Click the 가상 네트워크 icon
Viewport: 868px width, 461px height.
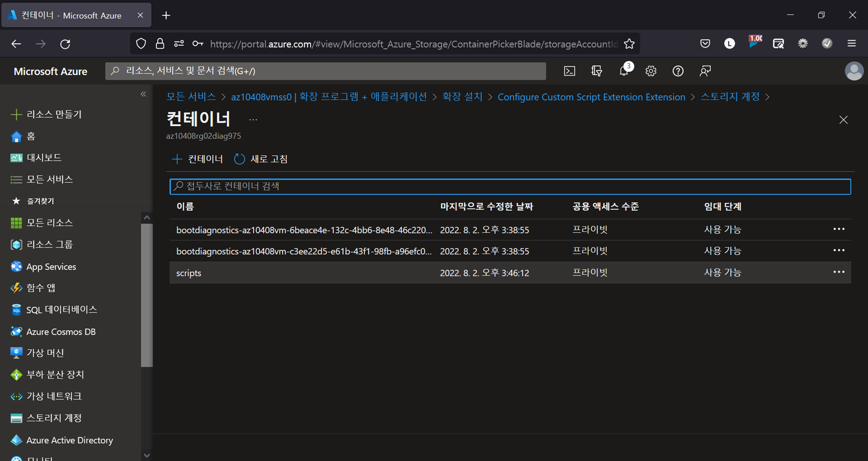click(16, 396)
